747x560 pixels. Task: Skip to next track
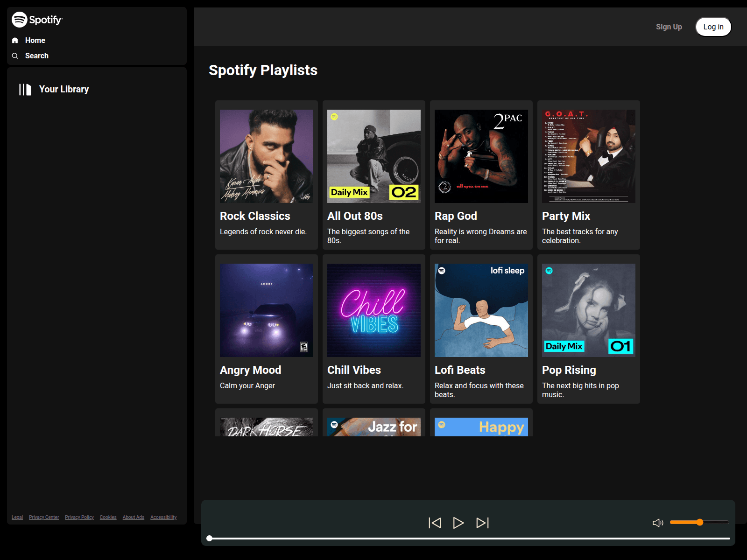pos(482,523)
